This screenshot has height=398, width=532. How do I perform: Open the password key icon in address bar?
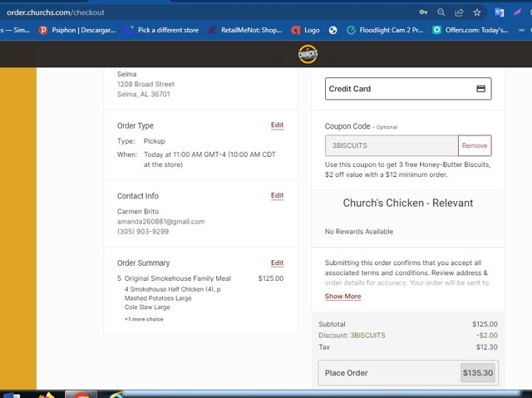tap(423, 12)
